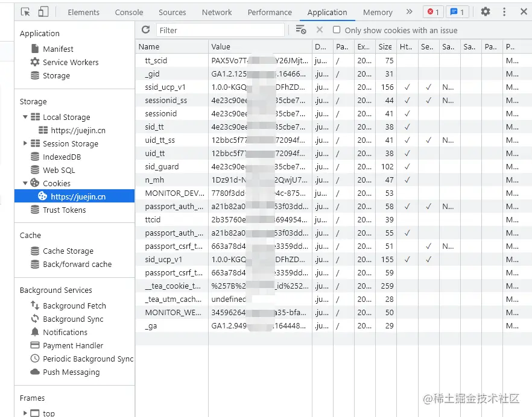
Task: Open Background Fetch service
Action: coord(74,306)
